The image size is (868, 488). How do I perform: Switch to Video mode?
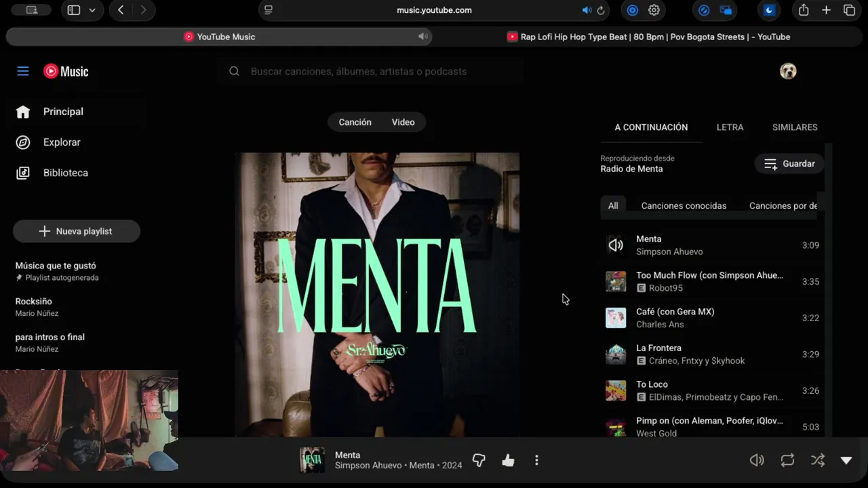click(403, 122)
